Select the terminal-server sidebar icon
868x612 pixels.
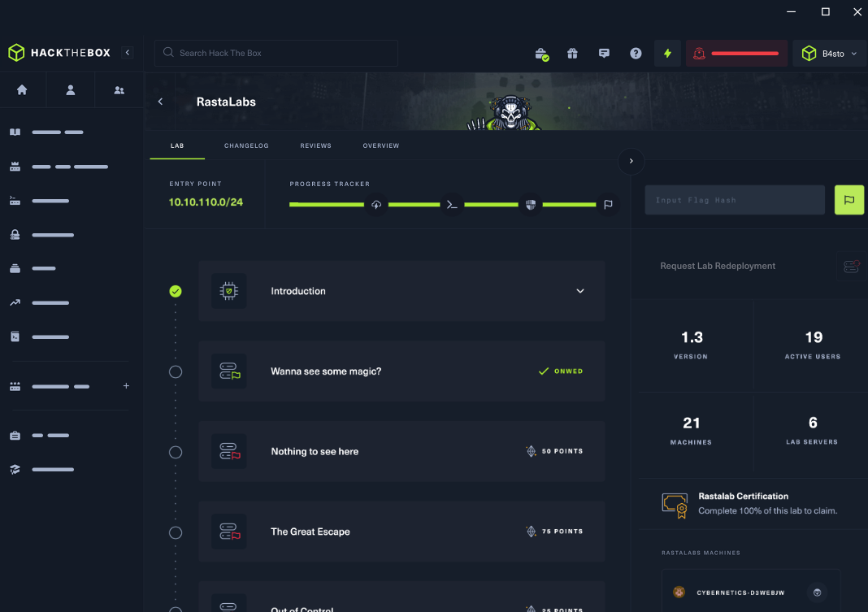[x=15, y=201]
